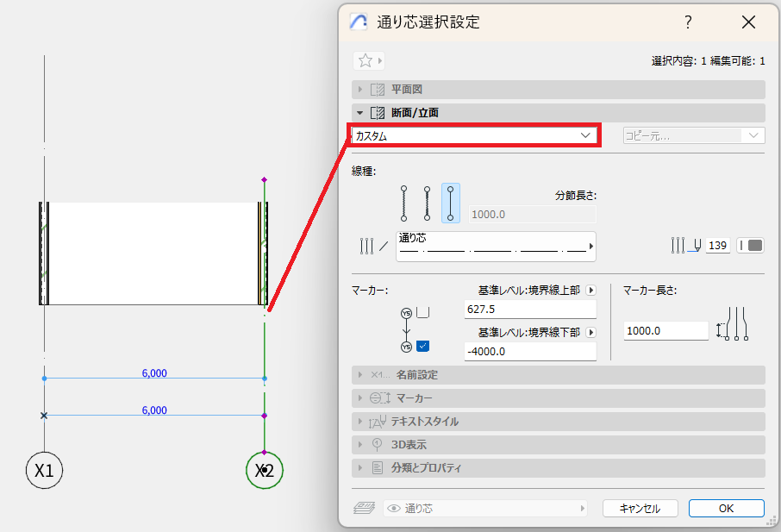Click the upper 6,000 dimension text
The width and height of the screenshot is (781, 532).
[154, 373]
